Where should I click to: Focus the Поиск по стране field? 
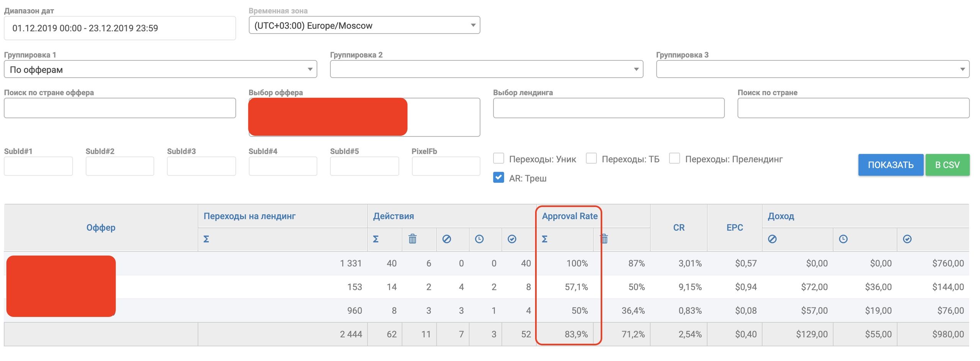[x=853, y=108]
